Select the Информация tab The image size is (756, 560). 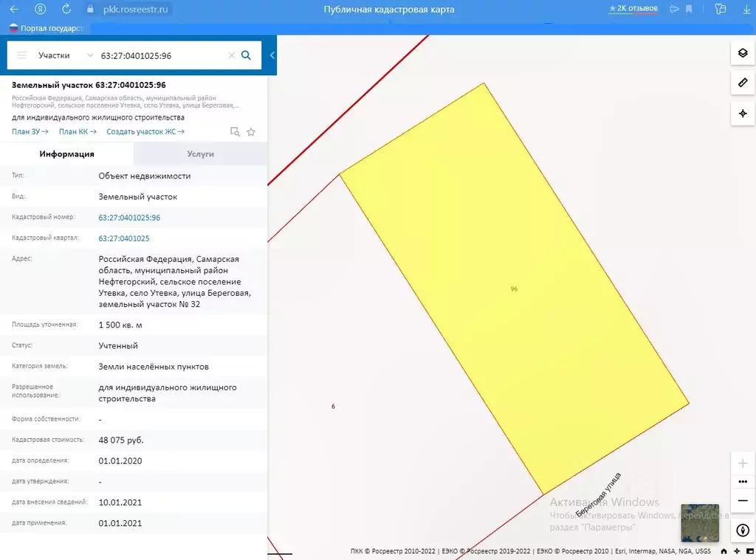66,154
